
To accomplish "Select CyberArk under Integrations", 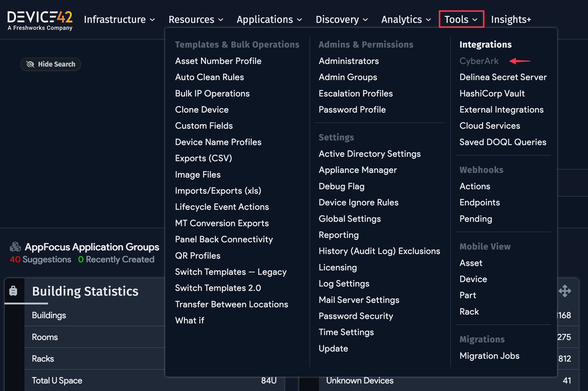I will [479, 61].
